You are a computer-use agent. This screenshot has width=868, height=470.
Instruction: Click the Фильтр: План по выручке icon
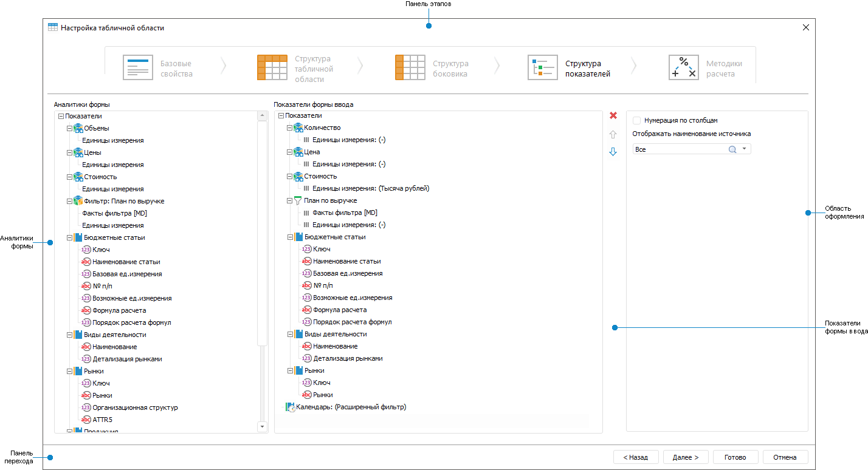[78, 201]
